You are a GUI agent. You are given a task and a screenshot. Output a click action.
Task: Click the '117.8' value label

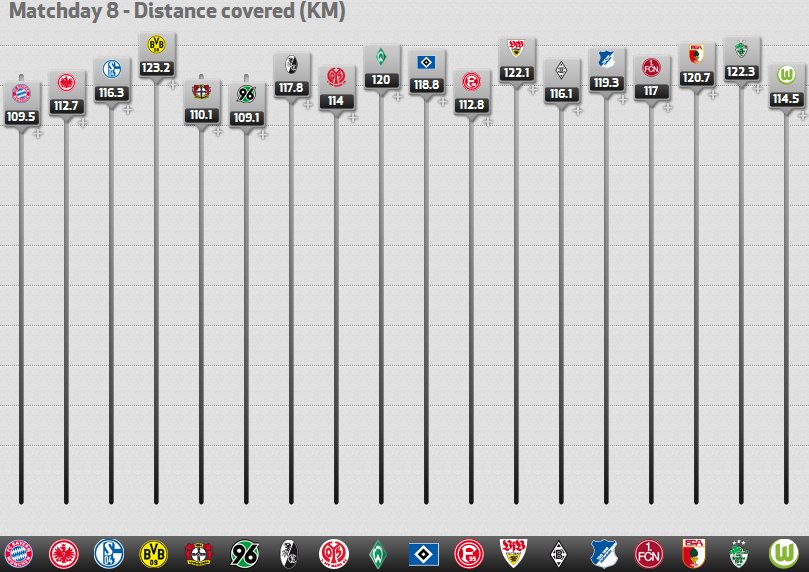tap(291, 88)
